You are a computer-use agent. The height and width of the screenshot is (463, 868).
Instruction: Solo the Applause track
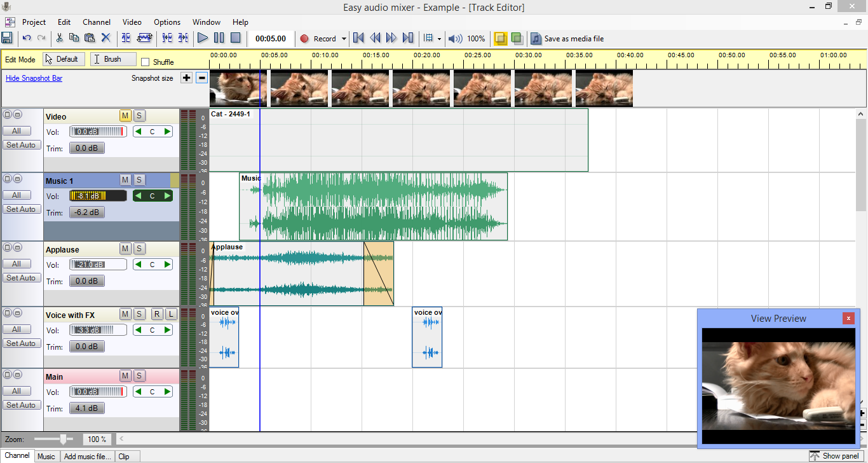click(x=139, y=249)
